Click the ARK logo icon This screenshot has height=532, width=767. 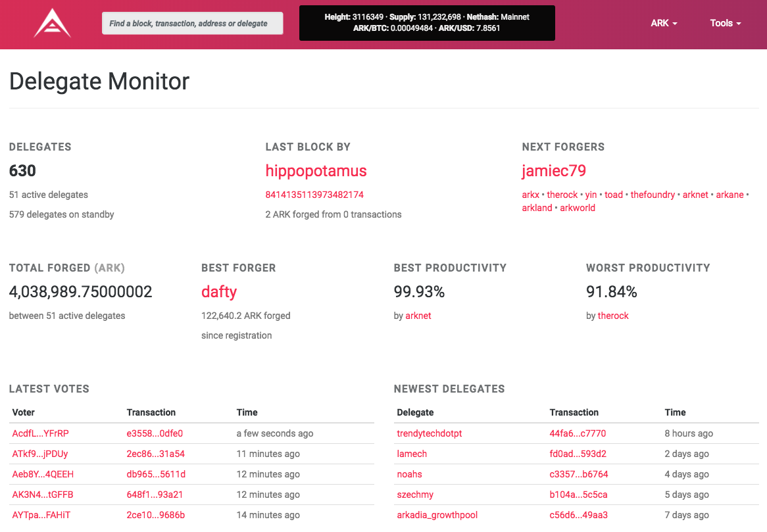click(53, 24)
